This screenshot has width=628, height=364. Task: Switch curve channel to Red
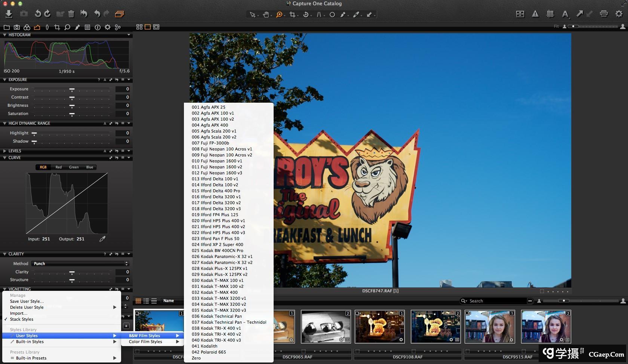pyautogui.click(x=58, y=167)
